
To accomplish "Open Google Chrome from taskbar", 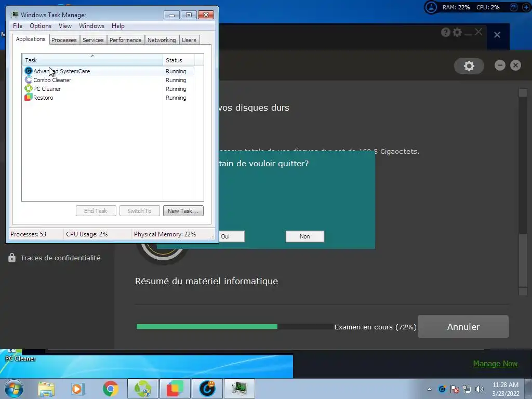I will click(110, 389).
